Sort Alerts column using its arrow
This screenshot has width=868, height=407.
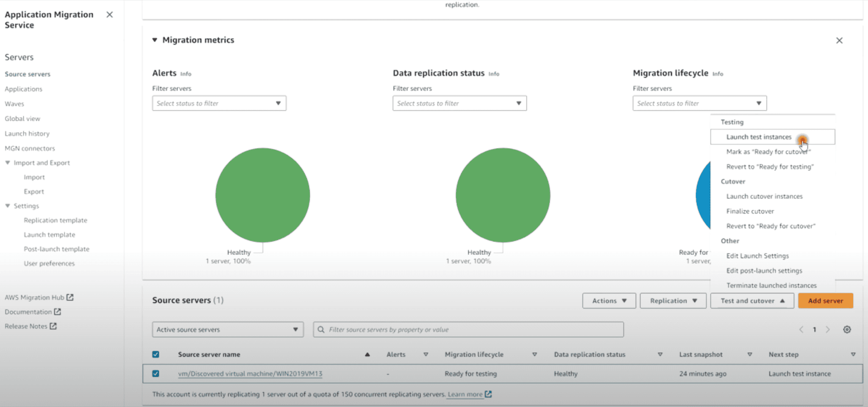(x=426, y=354)
